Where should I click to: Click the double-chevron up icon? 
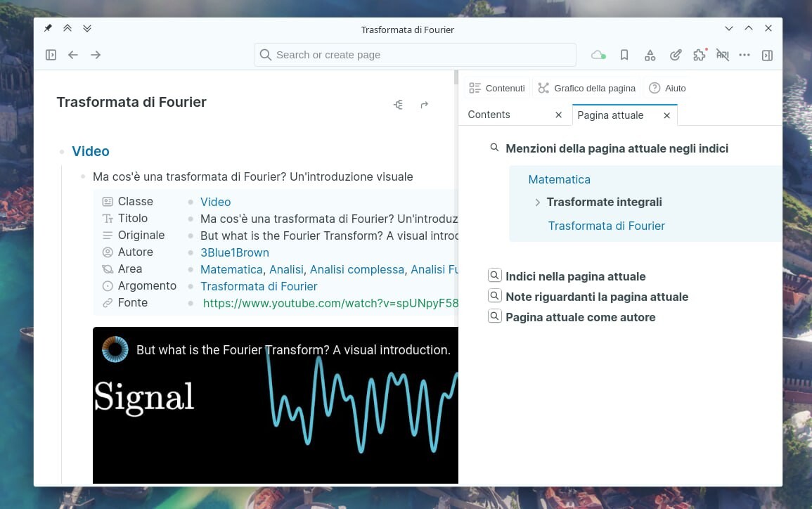pos(67,28)
